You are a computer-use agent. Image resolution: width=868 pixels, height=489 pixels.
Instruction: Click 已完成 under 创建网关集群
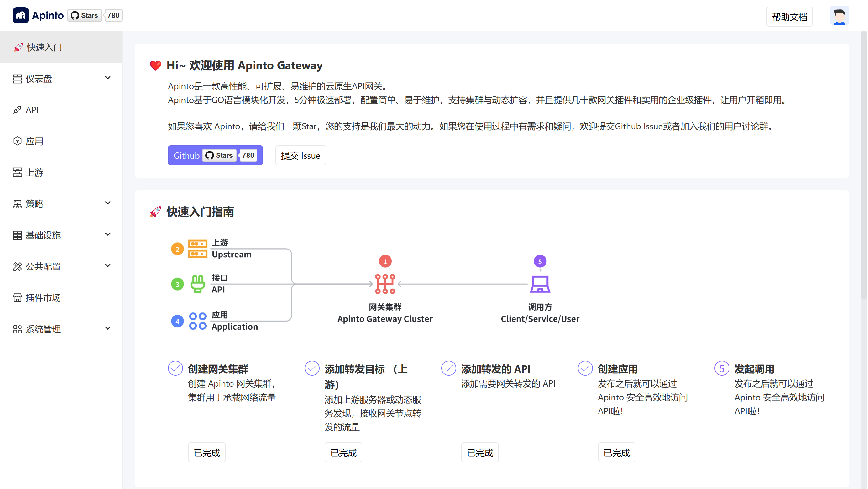pos(207,453)
